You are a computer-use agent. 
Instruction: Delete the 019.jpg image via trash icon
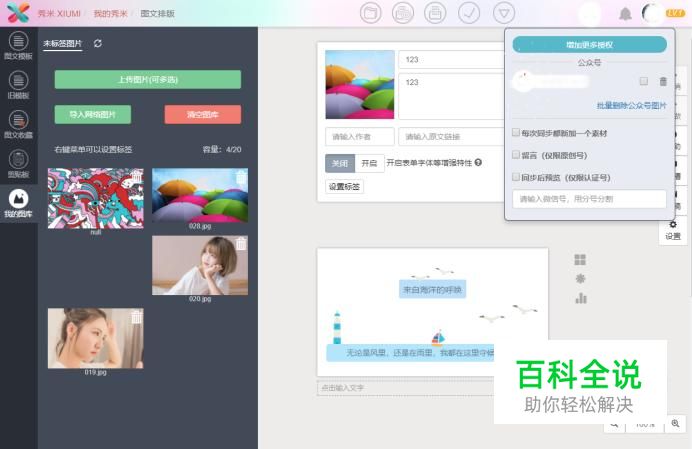(137, 316)
